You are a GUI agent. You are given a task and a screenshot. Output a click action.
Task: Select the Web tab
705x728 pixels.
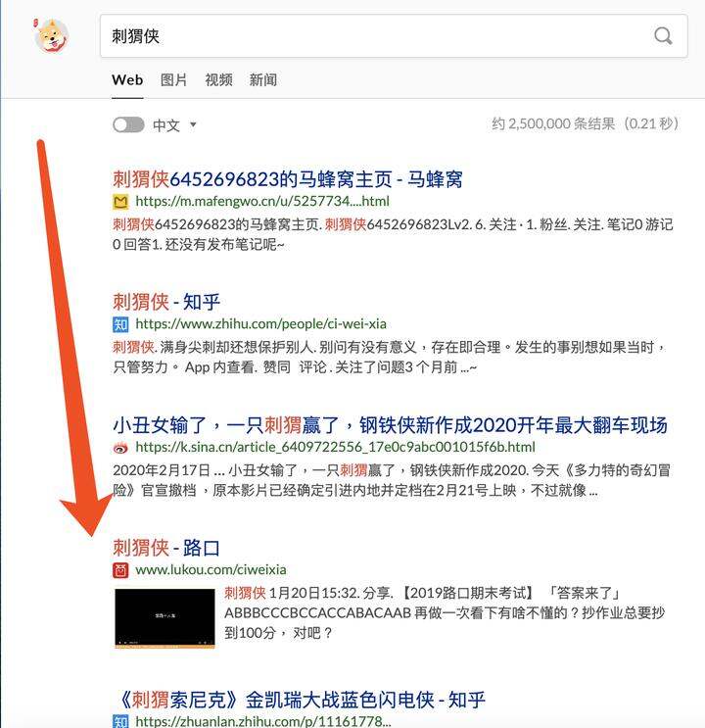coord(127,80)
